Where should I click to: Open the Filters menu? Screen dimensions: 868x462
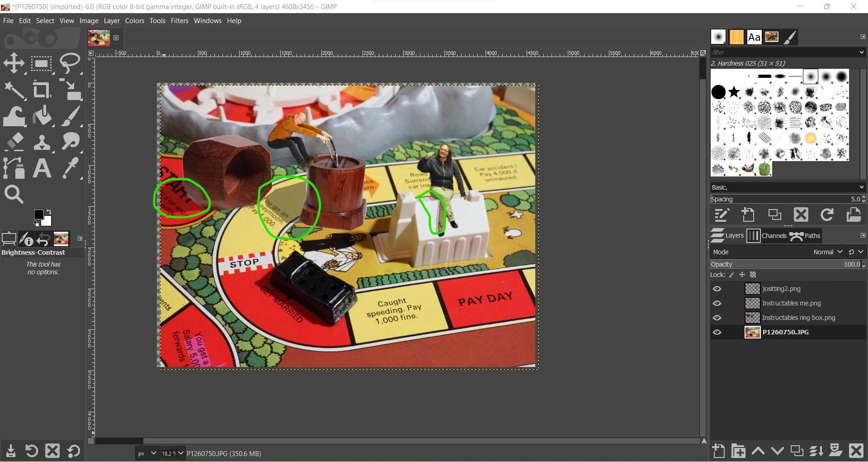(179, 21)
